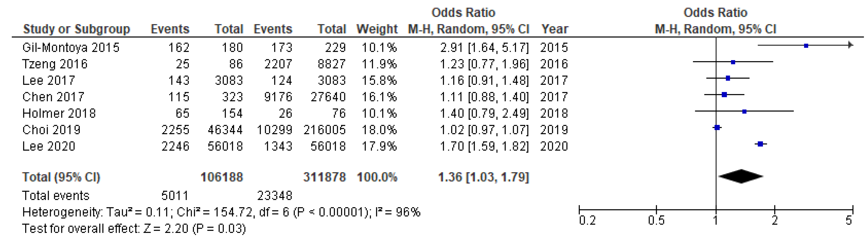This screenshot has width=868, height=238.
Task: Click the blue marker for Gil-Montoya 2015
Action: [806, 45]
